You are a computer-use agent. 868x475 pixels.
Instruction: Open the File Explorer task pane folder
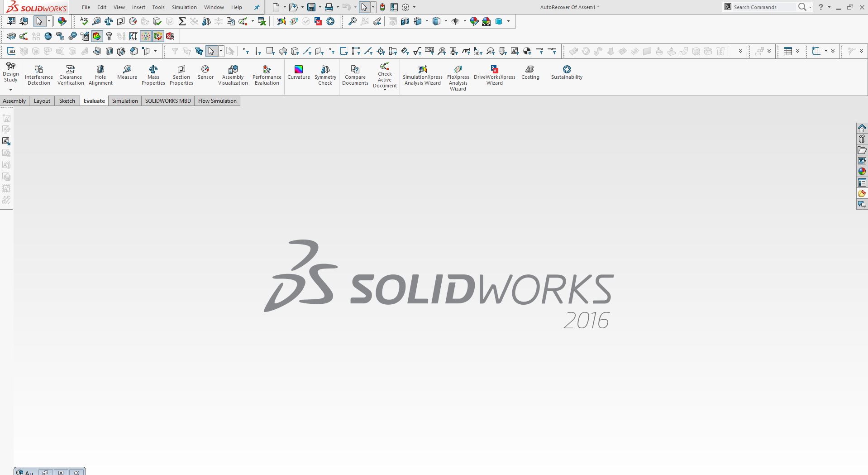point(862,150)
